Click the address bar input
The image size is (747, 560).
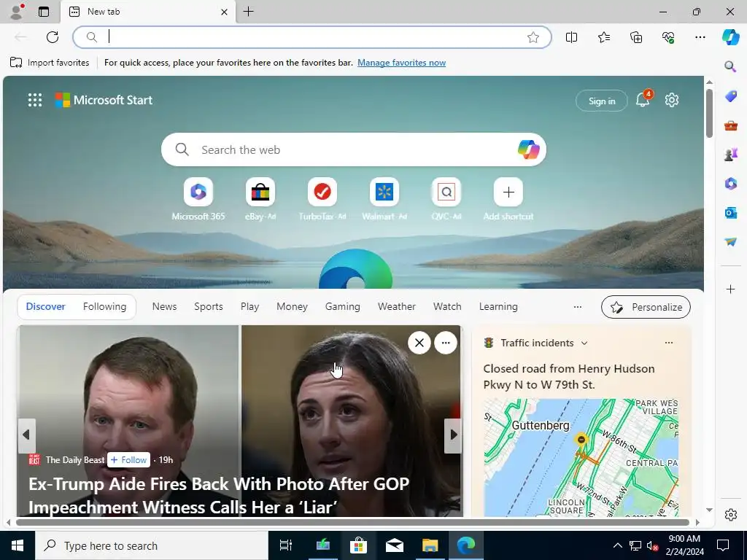tap(312, 37)
